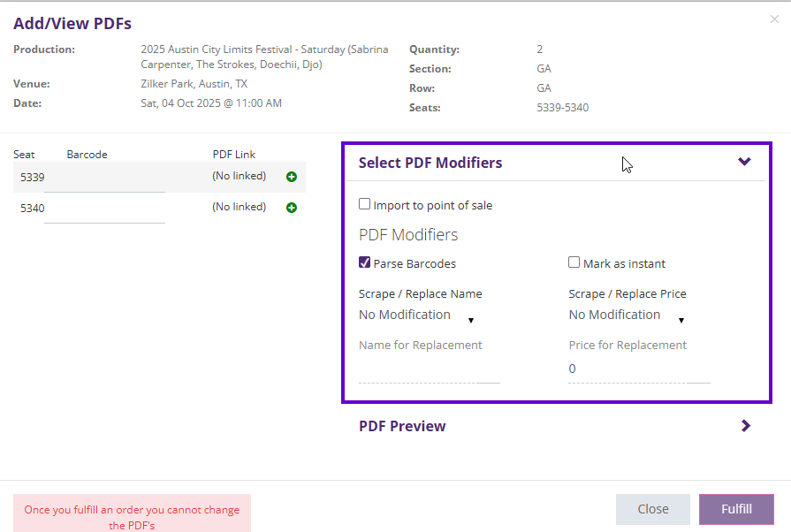Viewport: 791px width, 532px height.
Task: Click the X to dismiss the Add/View PDFs dialog
Action: [774, 19]
